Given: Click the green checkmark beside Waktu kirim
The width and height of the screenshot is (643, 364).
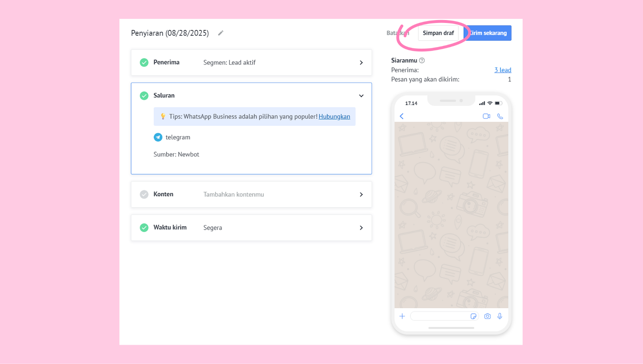Looking at the screenshot, I should click(x=144, y=228).
